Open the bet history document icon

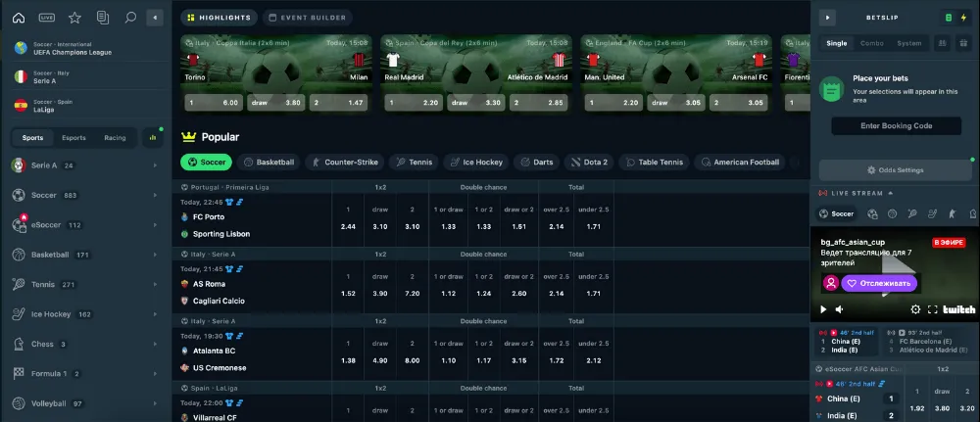coord(103,18)
